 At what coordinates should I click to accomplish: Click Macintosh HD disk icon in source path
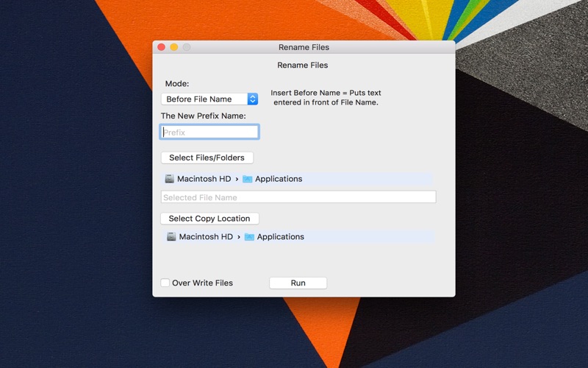click(170, 179)
